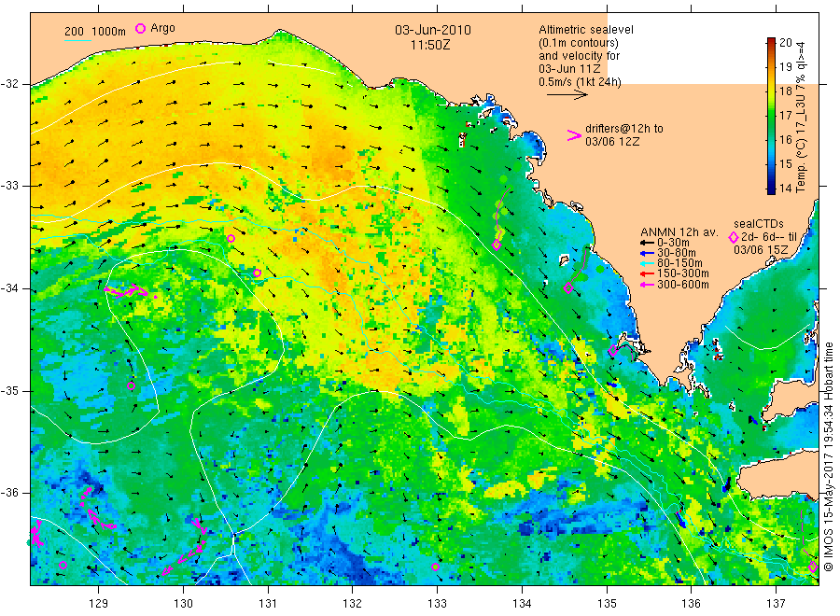Click the 133 longitude axis label
Viewport: 840px width, 616px height.
[437, 604]
